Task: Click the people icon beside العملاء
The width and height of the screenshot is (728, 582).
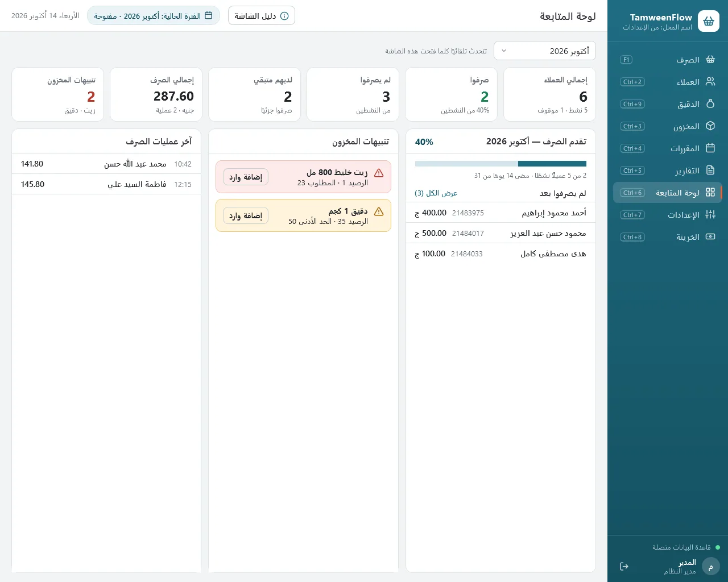Action: pos(710,82)
